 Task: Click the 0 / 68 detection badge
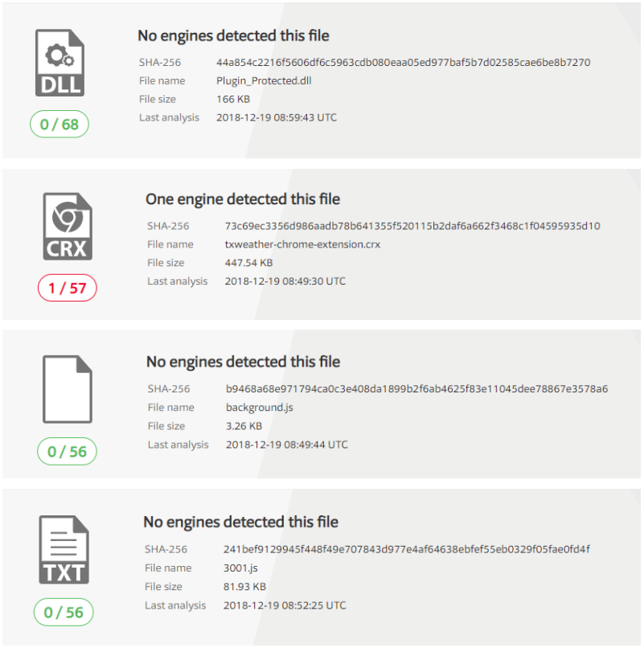click(x=59, y=125)
